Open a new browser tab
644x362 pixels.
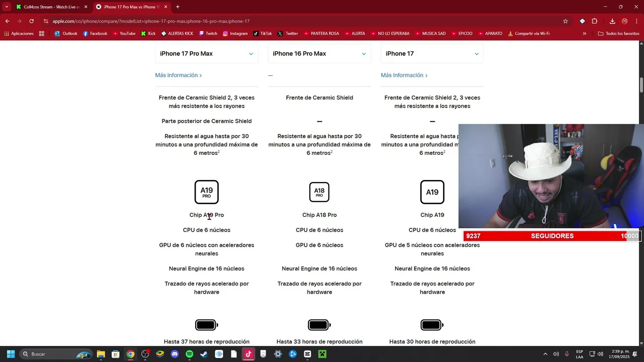[178, 7]
